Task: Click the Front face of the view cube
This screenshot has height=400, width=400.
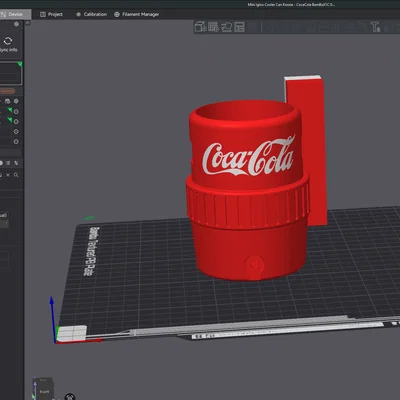Action: (x=44, y=391)
